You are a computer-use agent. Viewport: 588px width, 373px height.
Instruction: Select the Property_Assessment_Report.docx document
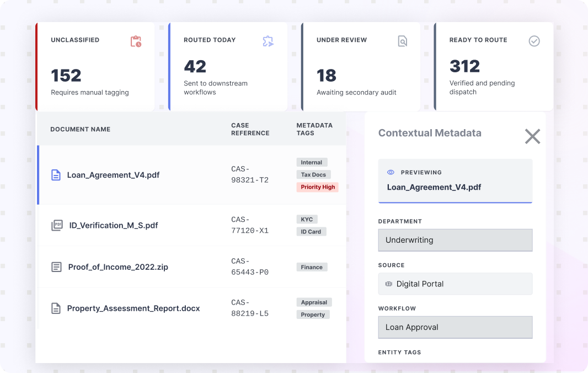[x=133, y=308]
